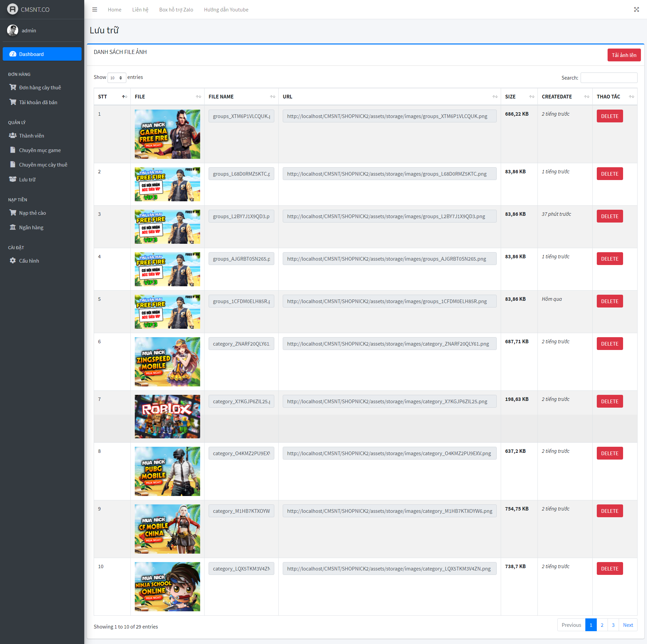Click the Thành viên users icon
Viewport: 647px width, 644px height.
click(13, 136)
